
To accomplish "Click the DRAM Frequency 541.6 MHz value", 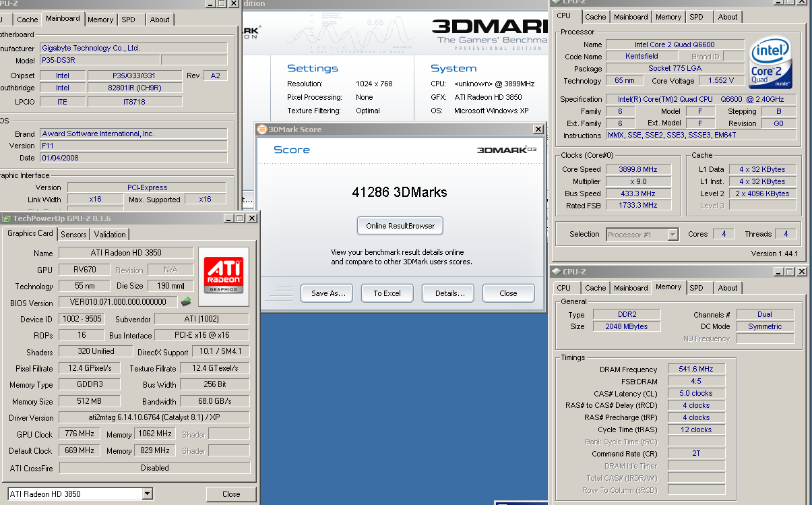I will pyautogui.click(x=697, y=369).
